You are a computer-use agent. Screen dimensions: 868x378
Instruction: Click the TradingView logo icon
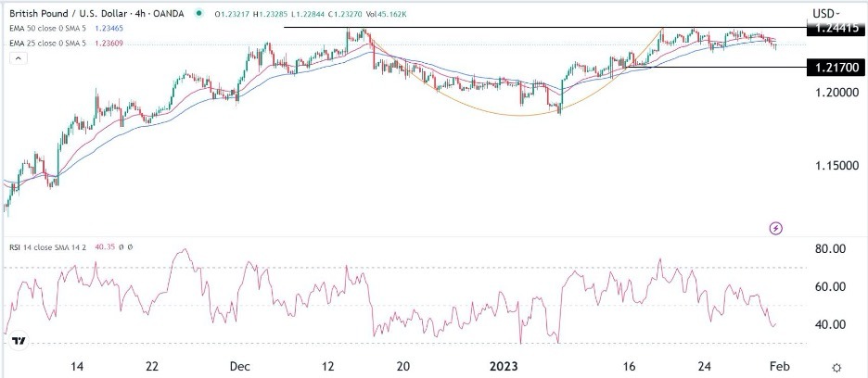click(19, 342)
